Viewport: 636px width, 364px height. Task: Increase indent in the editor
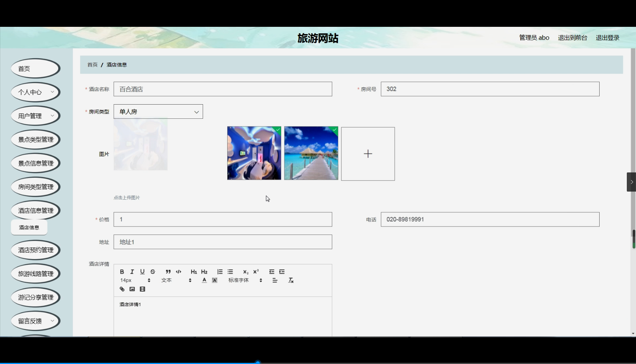point(282,272)
